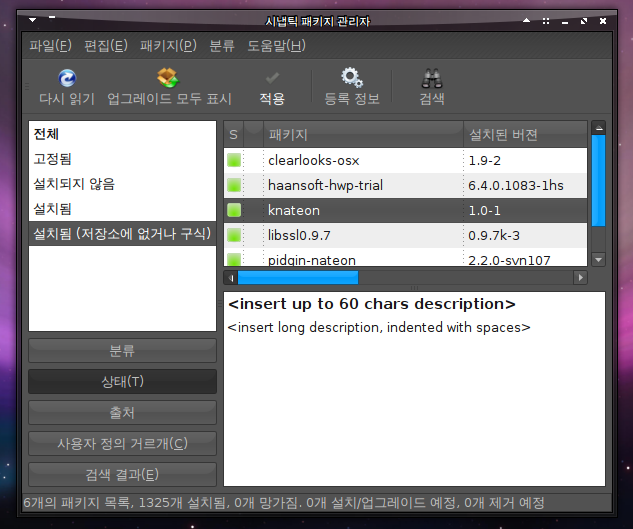Sort by S status column header

[233, 134]
